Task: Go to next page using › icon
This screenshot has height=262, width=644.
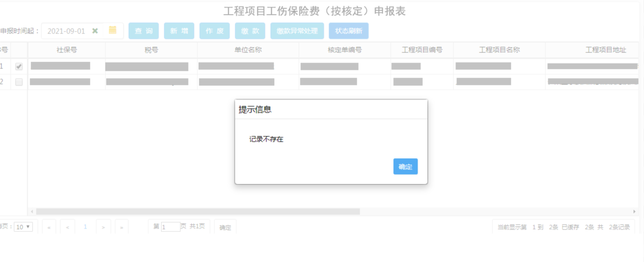Action: coord(104,227)
